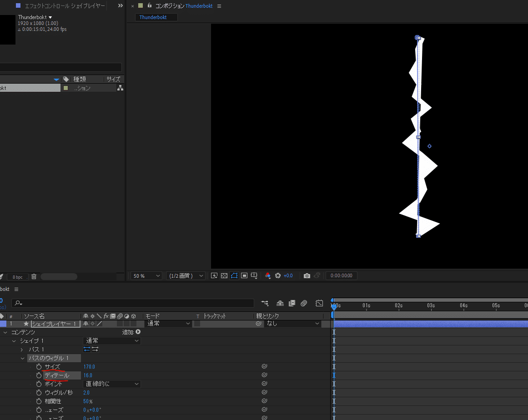The height and width of the screenshot is (420, 528).
Task: Toggle the transparency grid icon
Action: point(224,276)
